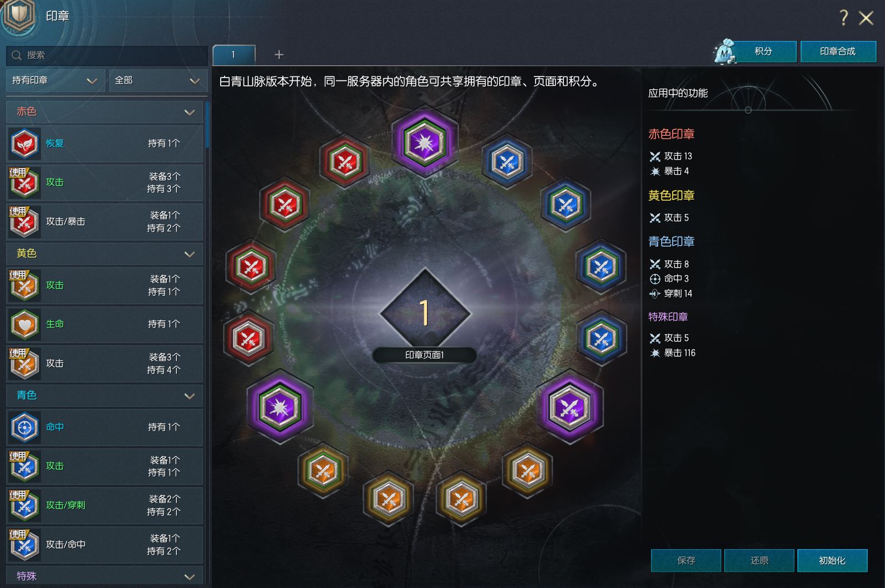Click the purple crossed-swords seal at lower right
The width and height of the screenshot is (885, 588).
point(569,408)
